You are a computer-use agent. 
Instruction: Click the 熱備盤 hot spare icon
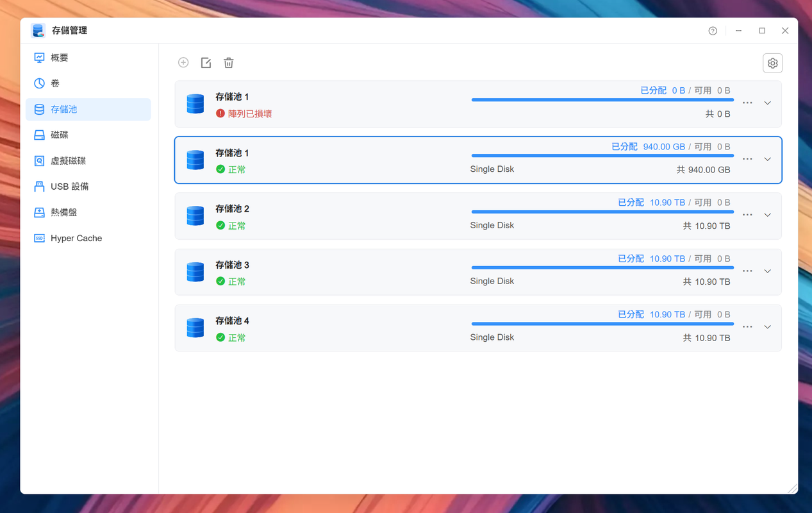pos(39,212)
